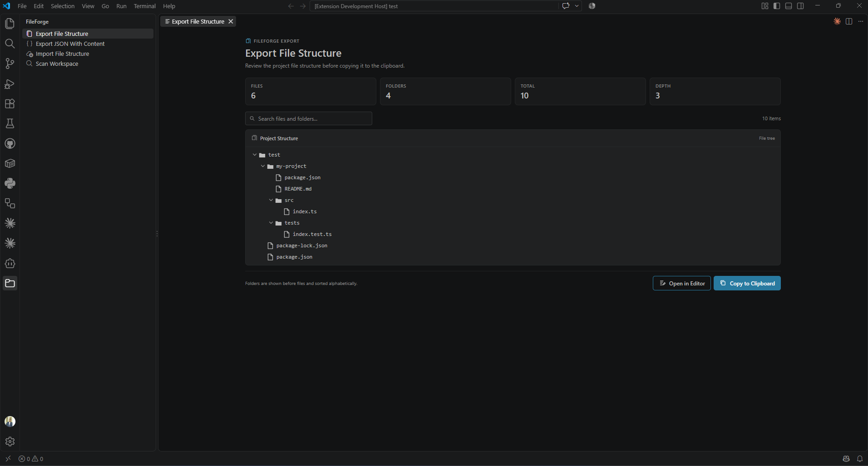Toggle the Secondary Side Bar
The width and height of the screenshot is (868, 466).
point(800,6)
